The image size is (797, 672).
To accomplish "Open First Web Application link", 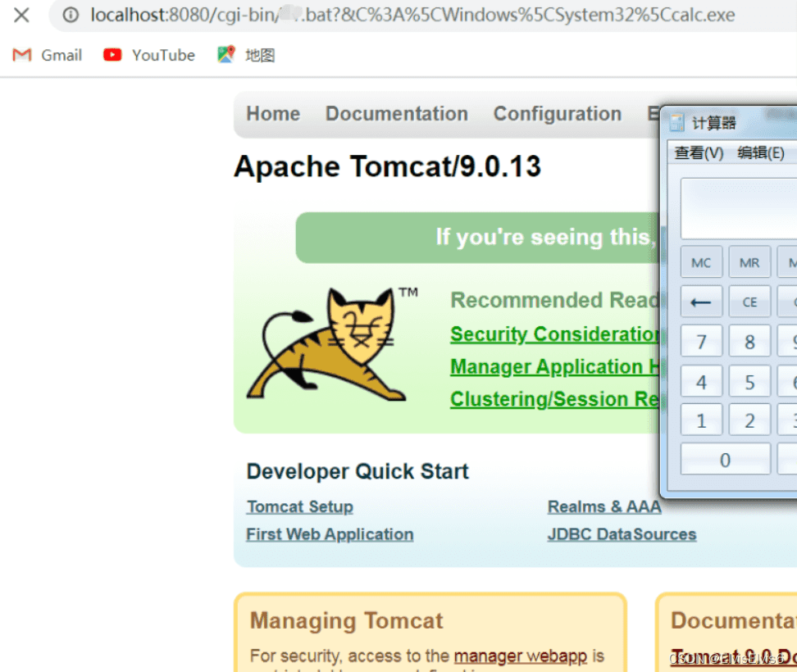I will (330, 534).
